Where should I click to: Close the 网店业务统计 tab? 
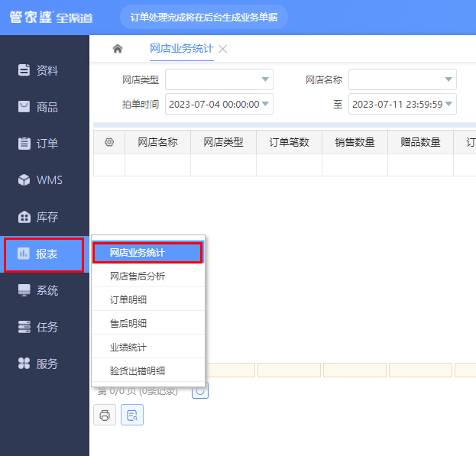223,49
